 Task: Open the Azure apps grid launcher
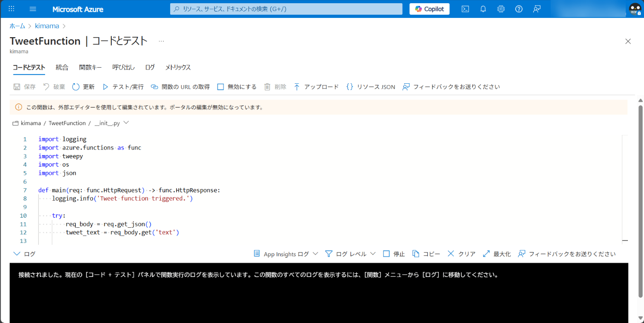coord(11,9)
